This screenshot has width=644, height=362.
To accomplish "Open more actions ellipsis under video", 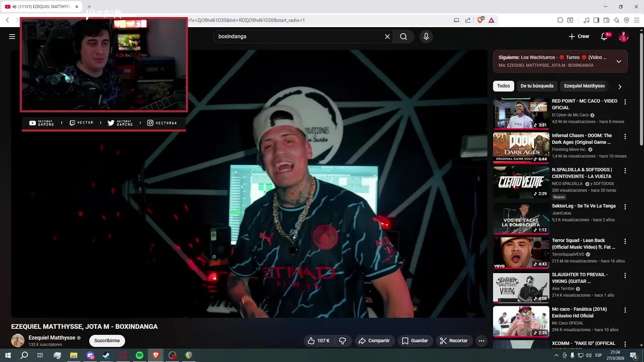I will (481, 340).
